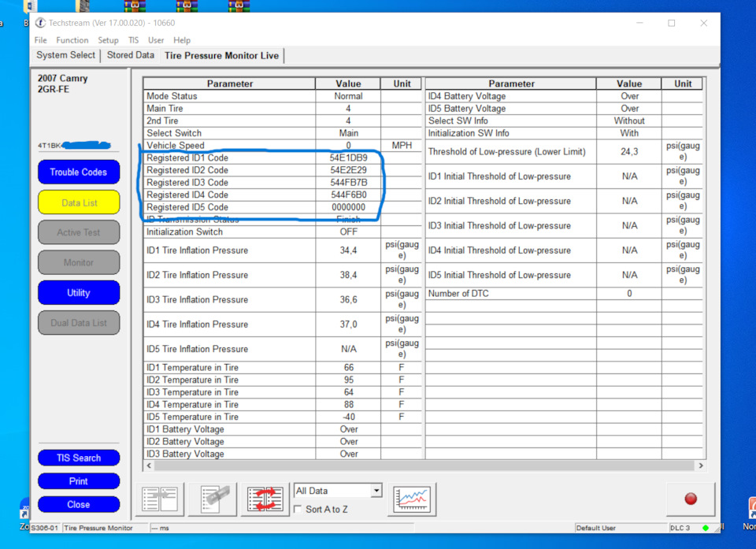Select the Tire Pressure Monitor Live tab
Viewport: 756px width, 549px height.
click(222, 55)
